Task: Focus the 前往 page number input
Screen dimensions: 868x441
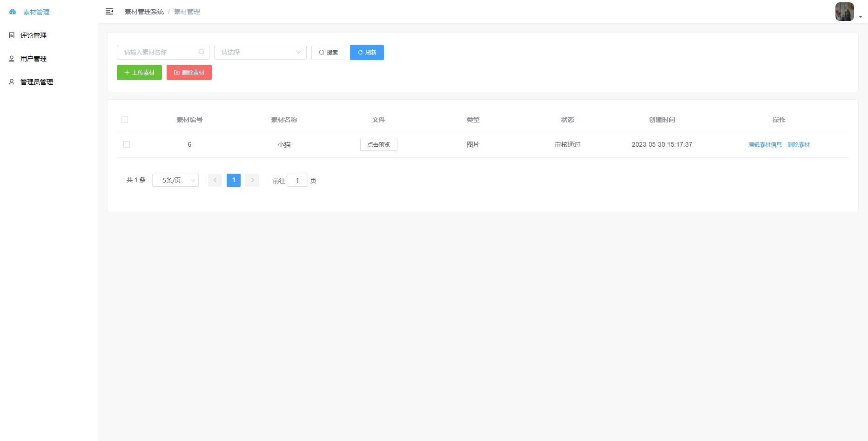Action: (297, 180)
